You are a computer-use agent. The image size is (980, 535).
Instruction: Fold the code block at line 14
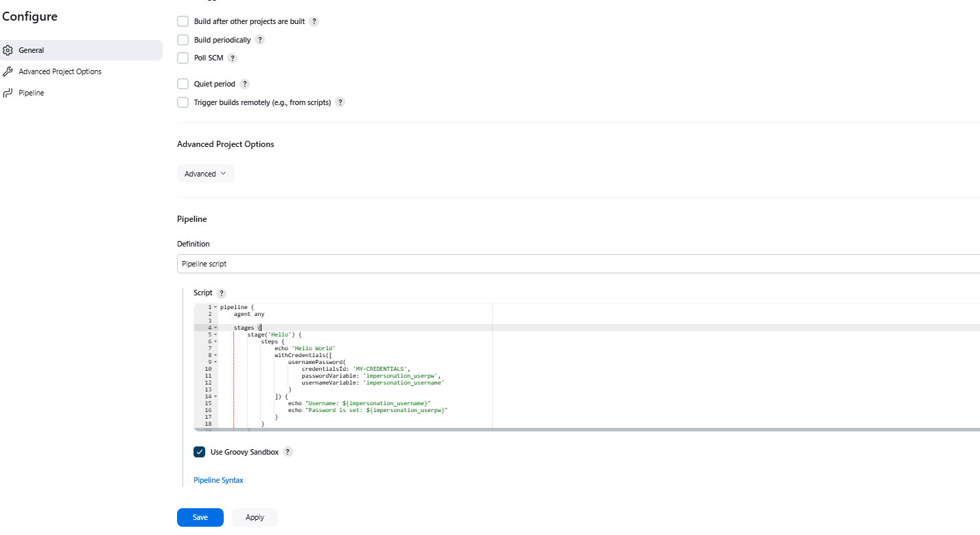pyautogui.click(x=215, y=396)
